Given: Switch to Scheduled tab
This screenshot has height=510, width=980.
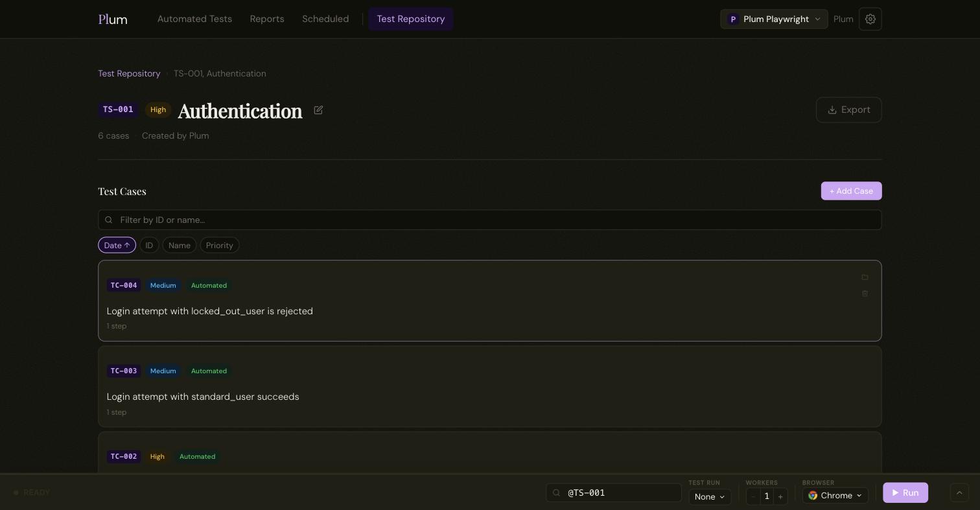Looking at the screenshot, I should [325, 19].
